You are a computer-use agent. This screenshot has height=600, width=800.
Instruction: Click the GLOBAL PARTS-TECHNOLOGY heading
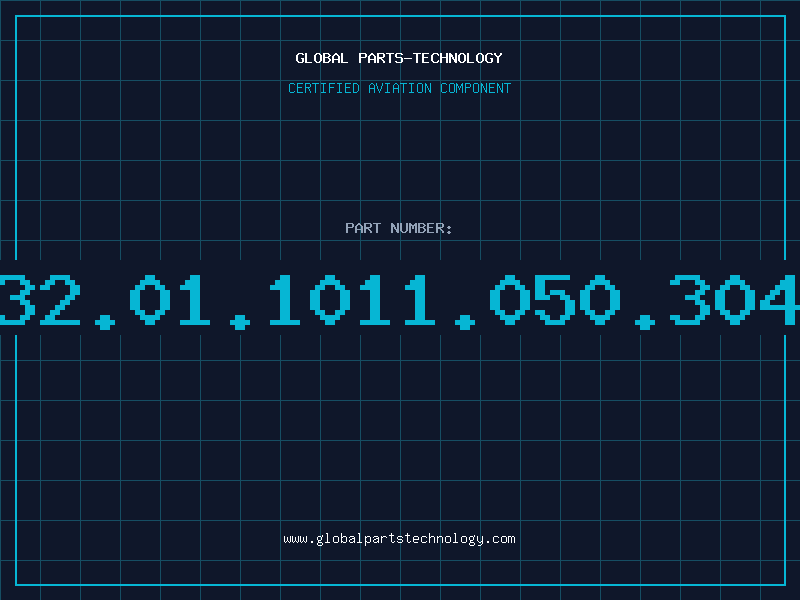point(399,58)
